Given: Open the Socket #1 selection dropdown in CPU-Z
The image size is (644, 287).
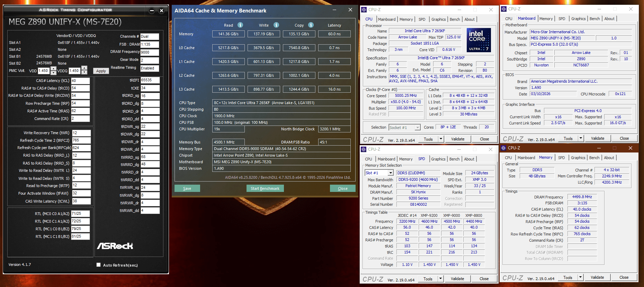Looking at the screenshot, I should (x=418, y=128).
